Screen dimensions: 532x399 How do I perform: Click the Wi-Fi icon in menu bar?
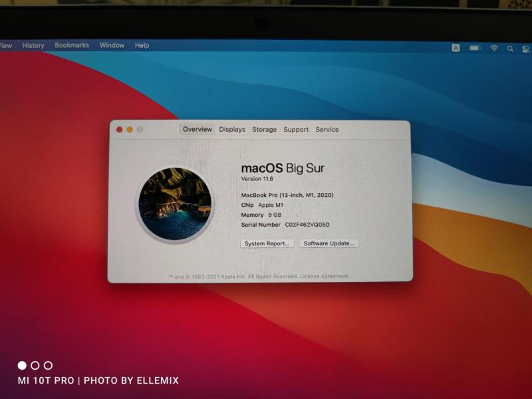pyautogui.click(x=493, y=48)
